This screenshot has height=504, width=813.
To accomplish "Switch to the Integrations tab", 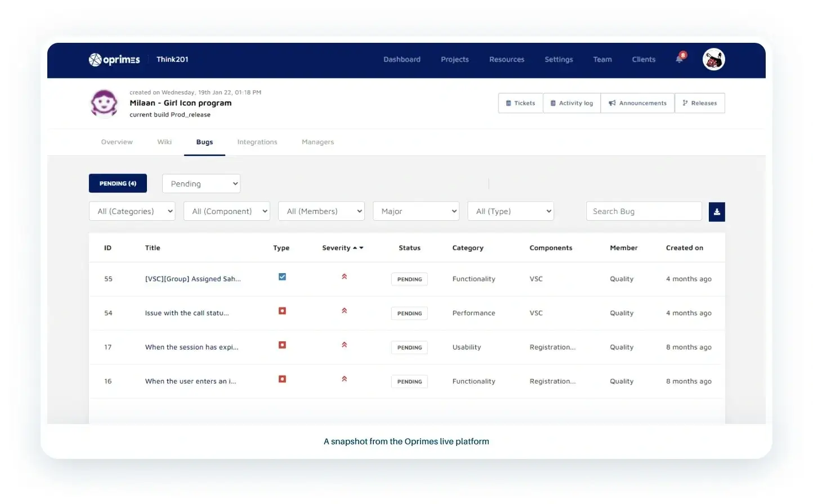I will coord(257,142).
